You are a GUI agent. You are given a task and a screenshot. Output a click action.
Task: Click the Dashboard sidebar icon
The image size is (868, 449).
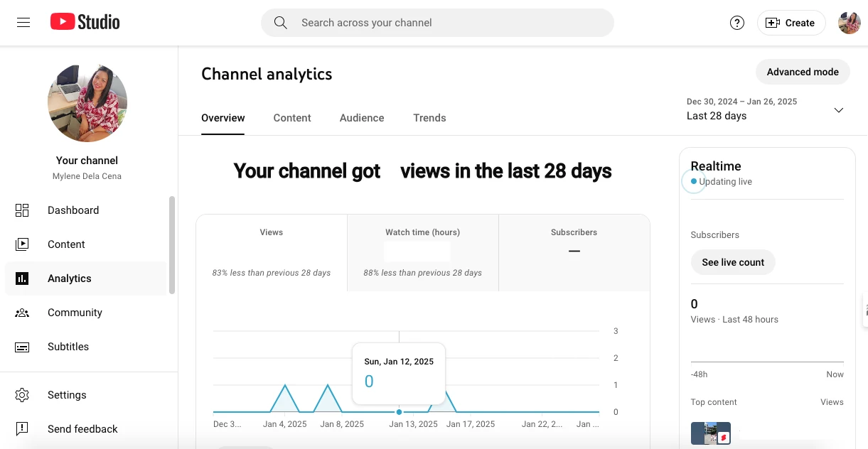tap(22, 210)
